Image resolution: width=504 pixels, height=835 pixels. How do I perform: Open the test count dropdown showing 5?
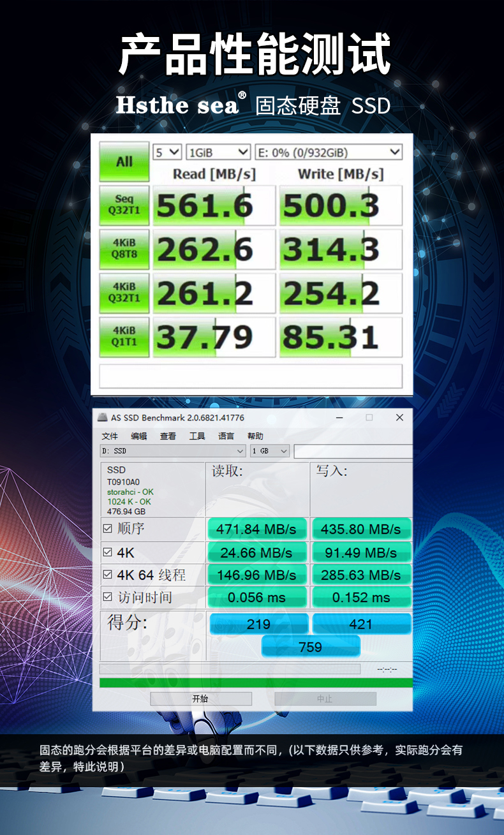(x=168, y=152)
